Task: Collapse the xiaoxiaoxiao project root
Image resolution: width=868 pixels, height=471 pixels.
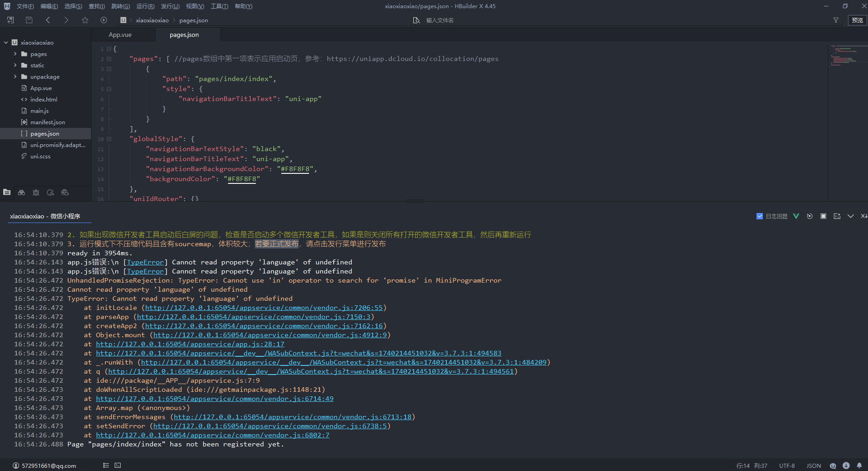Action: click(6, 42)
